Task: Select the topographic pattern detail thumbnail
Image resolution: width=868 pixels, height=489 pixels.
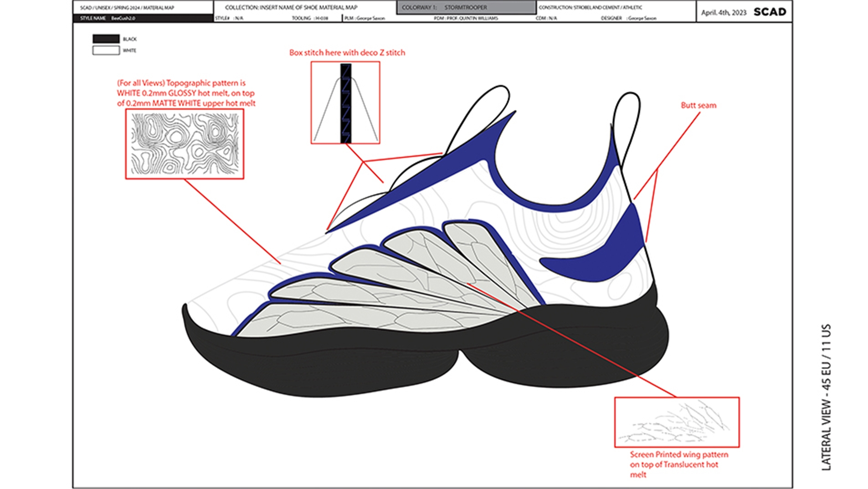Action: [x=185, y=144]
